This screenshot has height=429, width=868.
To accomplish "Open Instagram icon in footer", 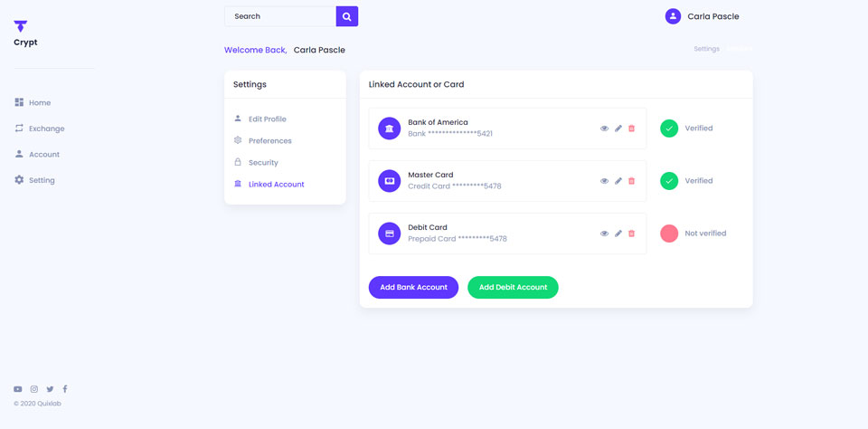I will [x=34, y=389].
